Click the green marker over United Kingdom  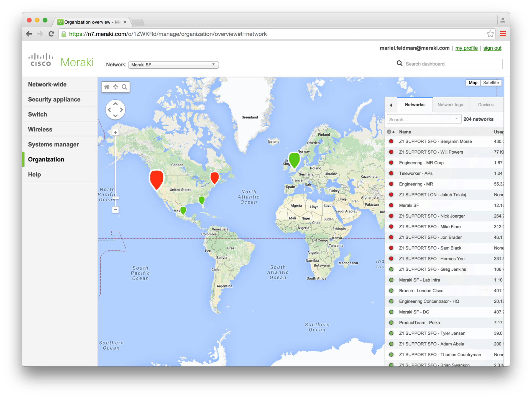point(294,160)
